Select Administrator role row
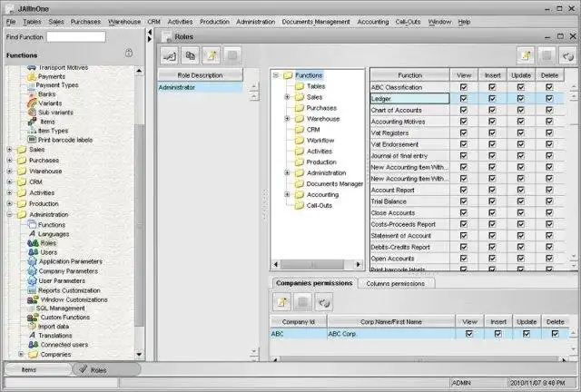 (200, 87)
